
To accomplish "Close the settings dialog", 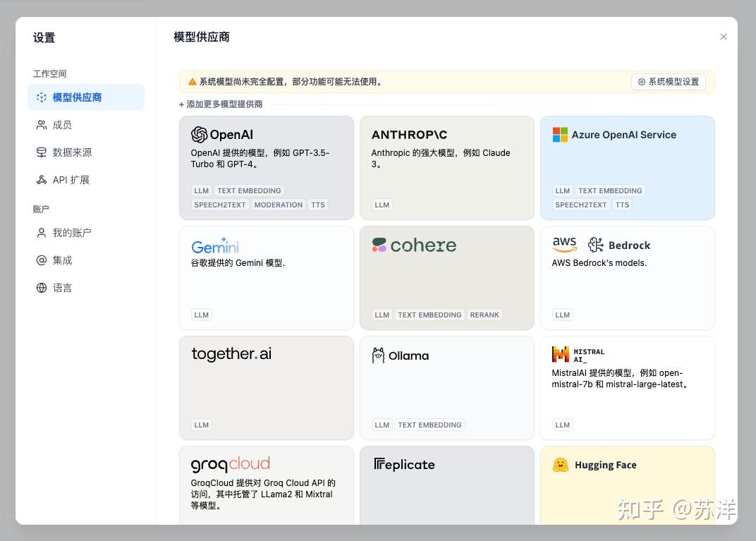I will 723,37.
